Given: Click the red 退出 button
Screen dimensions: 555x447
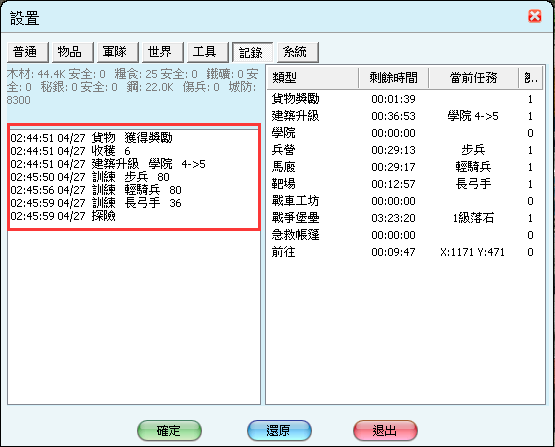Looking at the screenshot, I should tap(385, 430).
